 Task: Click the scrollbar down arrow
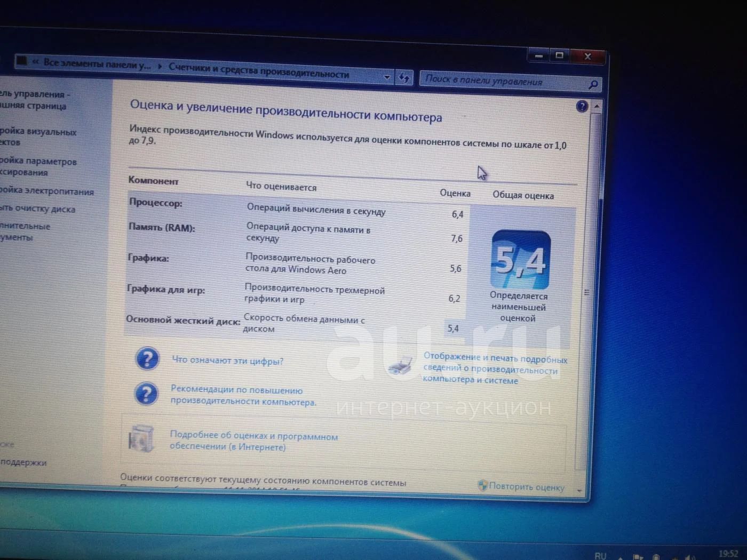[x=580, y=490]
